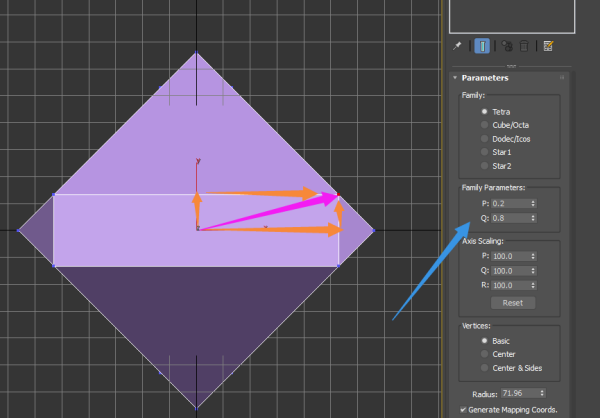Viewport: 600px width, 418px height.
Task: Click the Radius field showing 71.96
Action: [520, 393]
